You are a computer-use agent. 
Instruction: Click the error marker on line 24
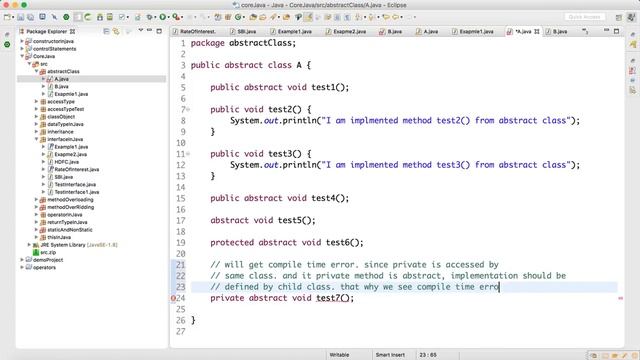[x=173, y=298]
